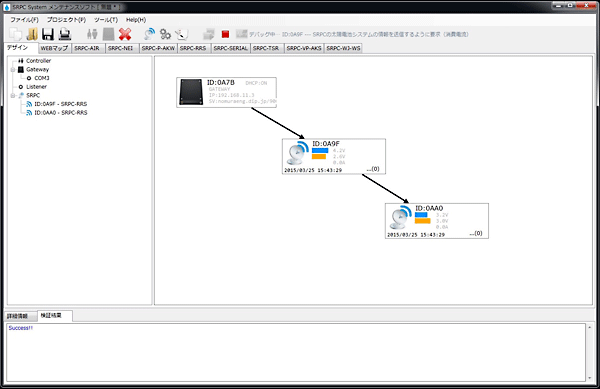Switch to the SRPC-WJ-WS tab
Screen dimensions: 600x389
[343, 48]
